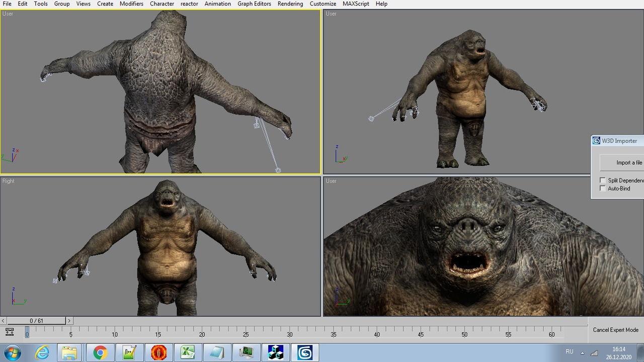Screen dimensions: 644x362
Task: Click the W3D Importer window icon
Action: [596, 141]
